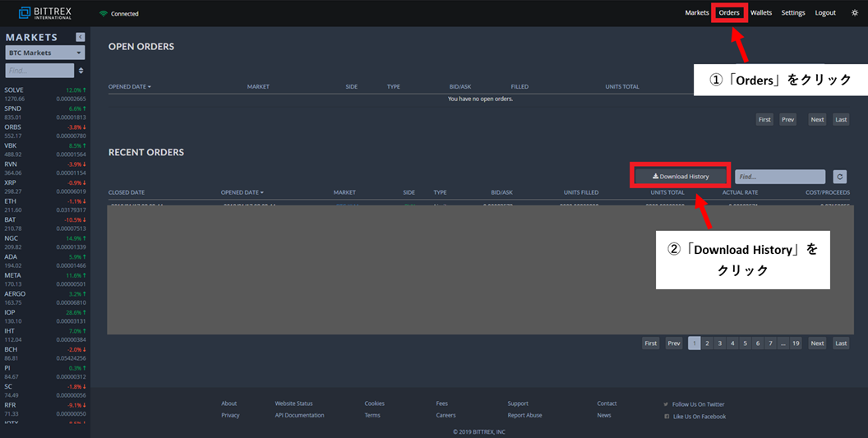Select the META market
This screenshot has width=868, height=438.
(x=45, y=279)
